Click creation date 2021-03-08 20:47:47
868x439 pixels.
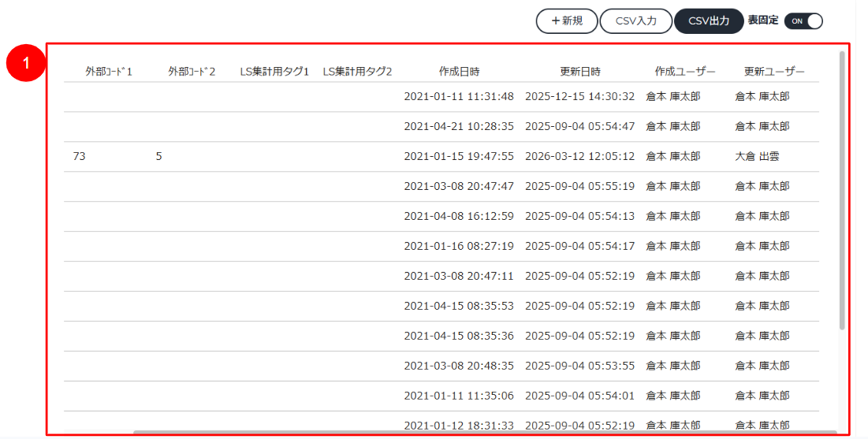[459, 186]
